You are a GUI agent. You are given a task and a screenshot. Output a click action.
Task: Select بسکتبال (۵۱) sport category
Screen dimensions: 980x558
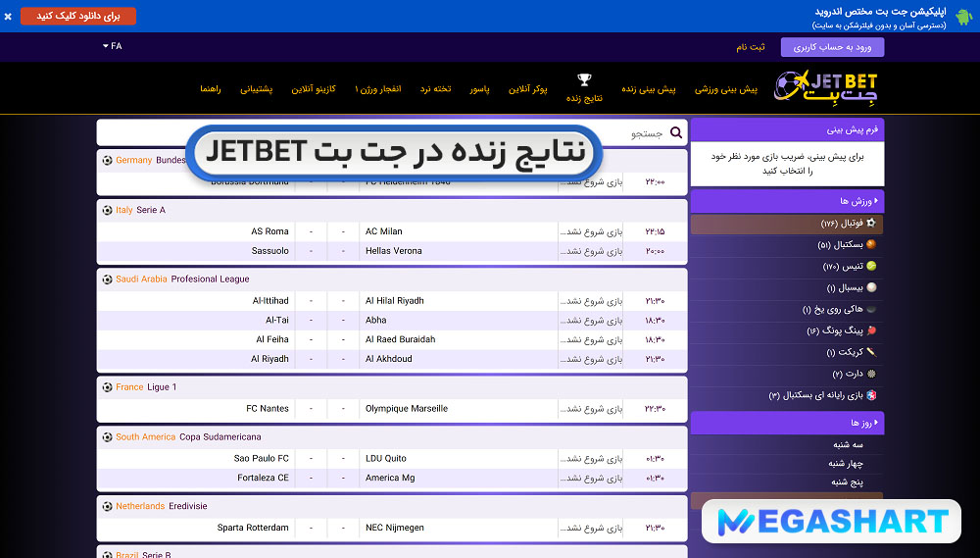point(787,244)
